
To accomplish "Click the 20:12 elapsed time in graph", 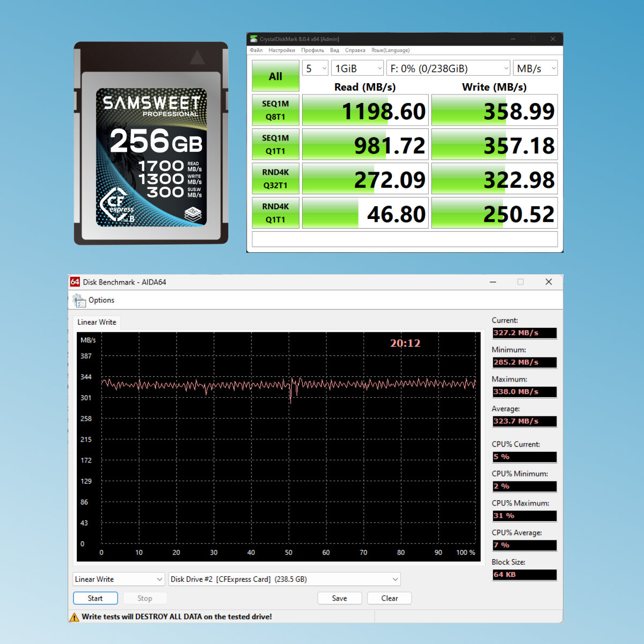I will coord(405,343).
